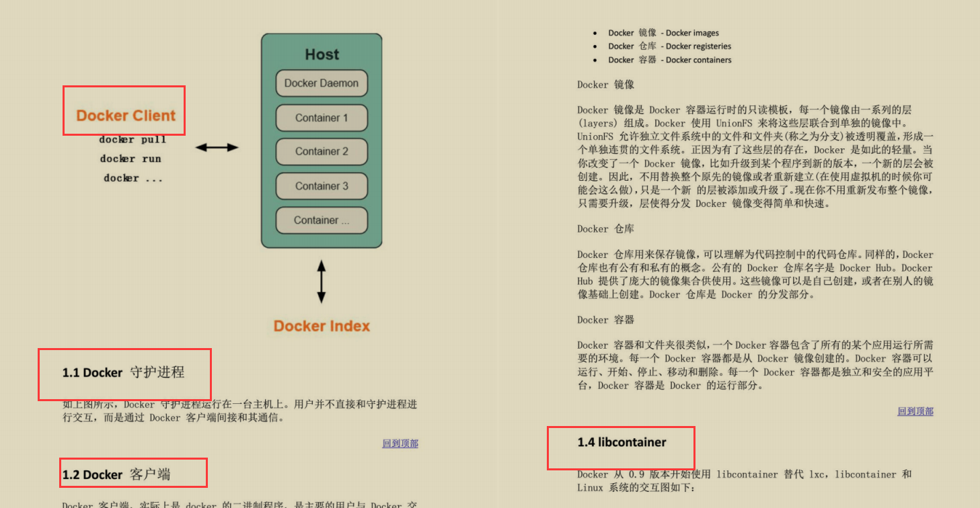
Task: Click the Container 2 box
Action: coord(322,152)
